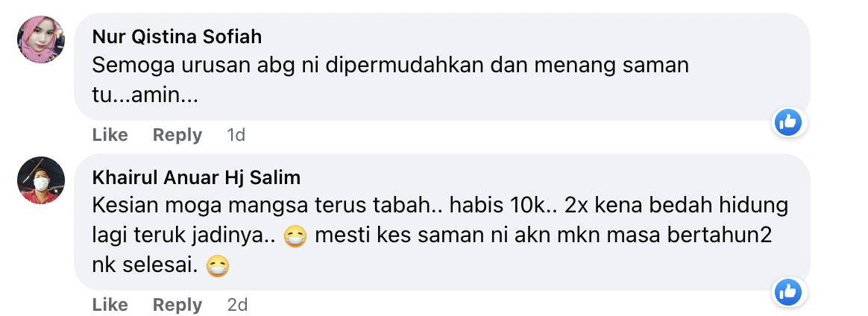The height and width of the screenshot is (316, 868).
Task: Reply to Khairul Anuar Hj Salim's comment
Action: [x=177, y=304]
